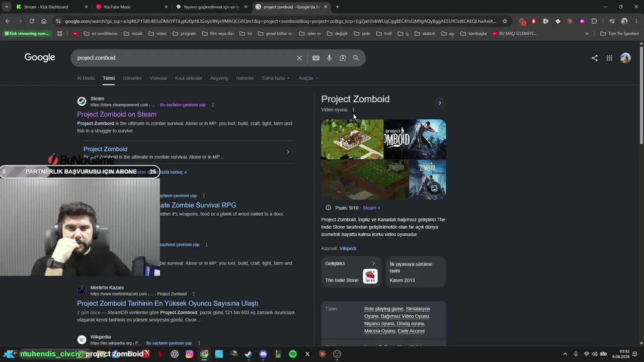This screenshot has height=362, width=644.
Task: Reload the current page
Action: click(x=32, y=21)
